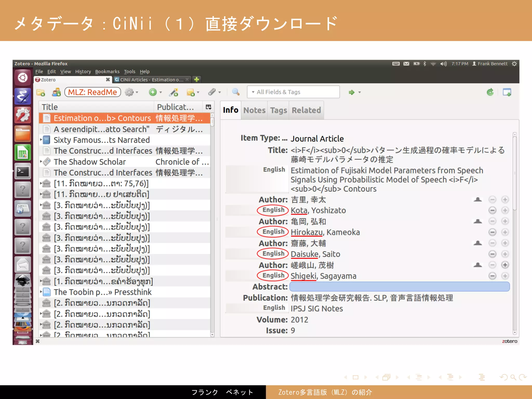The height and width of the screenshot is (399, 532).
Task: Remove the Kota, Yoshizato name variant
Action: (492, 210)
